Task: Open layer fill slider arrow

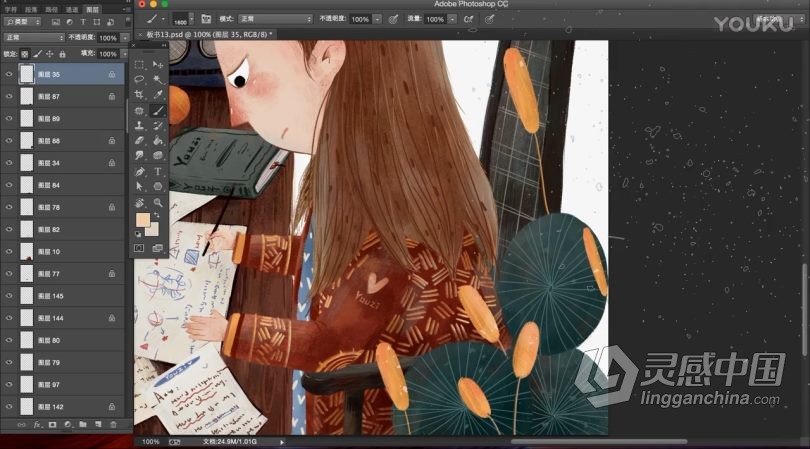Action: pyautogui.click(x=124, y=54)
